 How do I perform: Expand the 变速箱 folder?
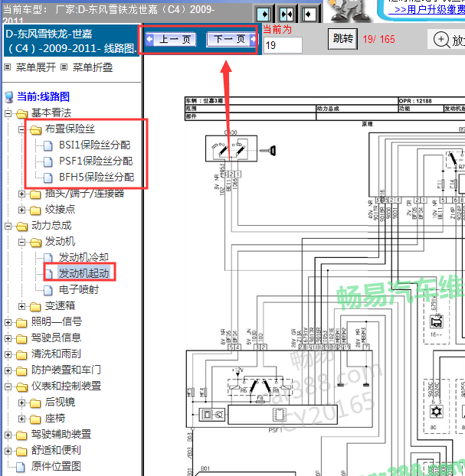pyautogui.click(x=21, y=307)
